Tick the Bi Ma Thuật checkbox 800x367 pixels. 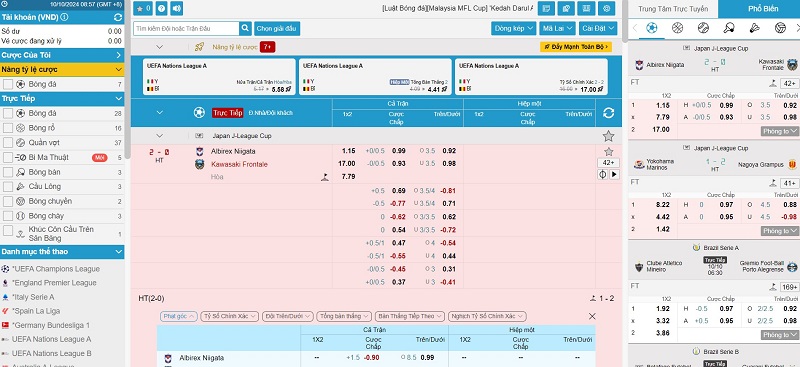coord(8,158)
